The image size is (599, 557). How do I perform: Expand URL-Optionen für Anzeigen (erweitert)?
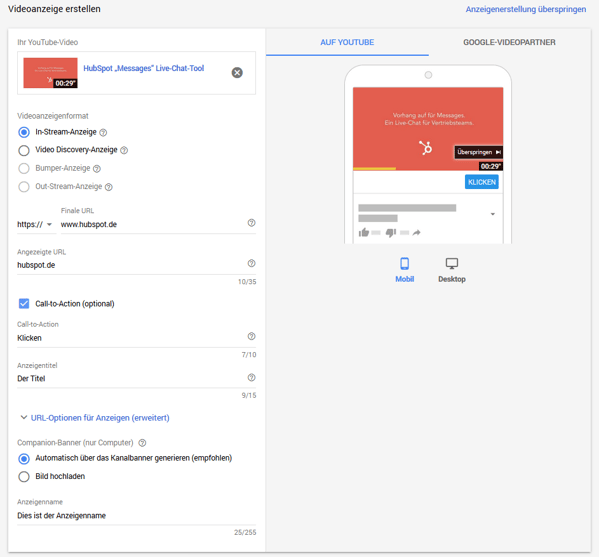[95, 418]
